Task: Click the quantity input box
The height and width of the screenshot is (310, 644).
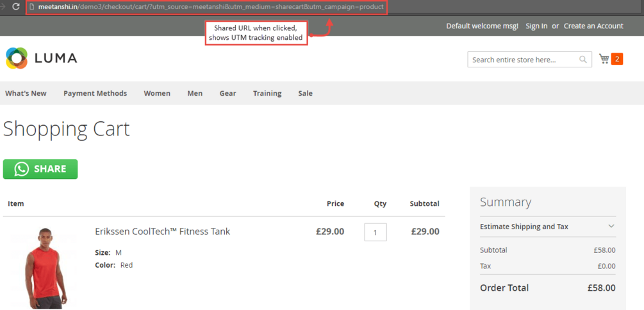Action: pyautogui.click(x=376, y=232)
